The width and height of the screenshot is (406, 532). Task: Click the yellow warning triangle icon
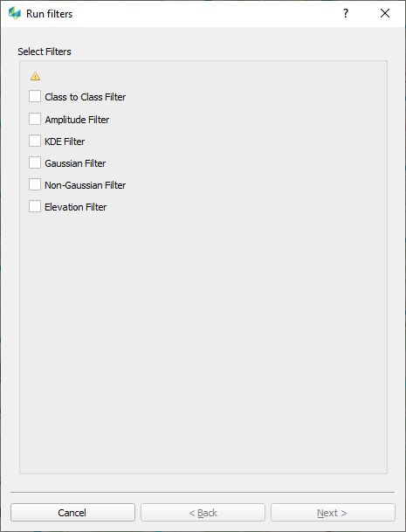[x=35, y=76]
